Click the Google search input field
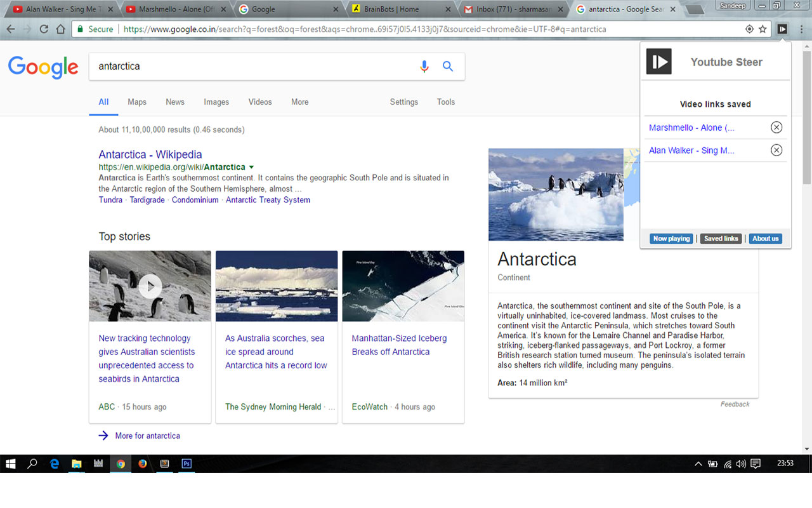Image resolution: width=812 pixels, height=508 pixels. click(x=254, y=66)
